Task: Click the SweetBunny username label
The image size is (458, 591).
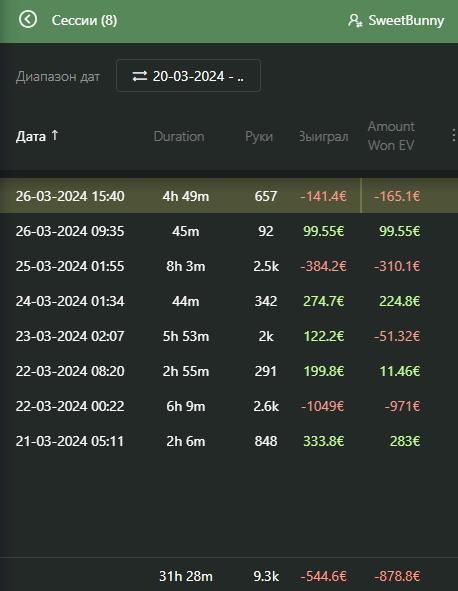Action: tap(406, 20)
